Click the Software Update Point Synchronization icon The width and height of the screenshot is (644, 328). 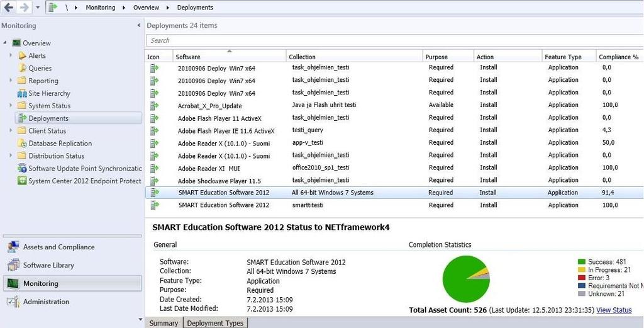(x=22, y=168)
